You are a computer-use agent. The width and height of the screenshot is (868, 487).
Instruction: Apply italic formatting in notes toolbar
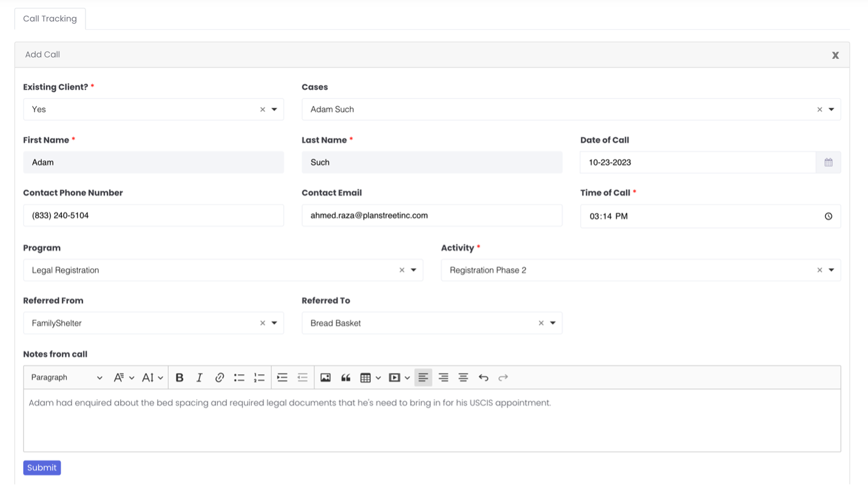(199, 377)
